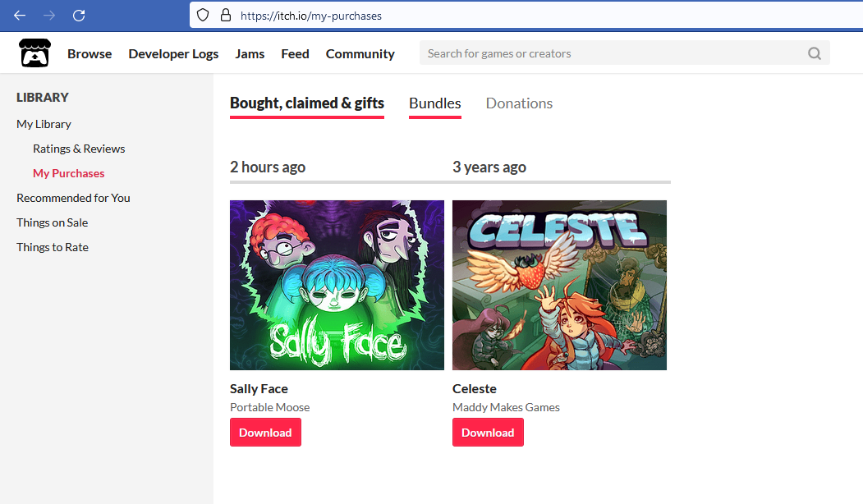Switch to the Donations tab

(x=519, y=103)
